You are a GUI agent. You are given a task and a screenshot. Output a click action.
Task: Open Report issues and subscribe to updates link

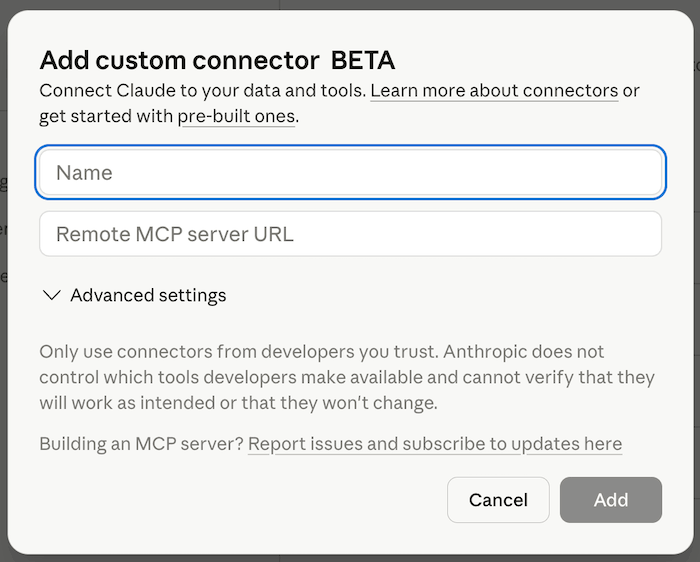[x=435, y=444]
